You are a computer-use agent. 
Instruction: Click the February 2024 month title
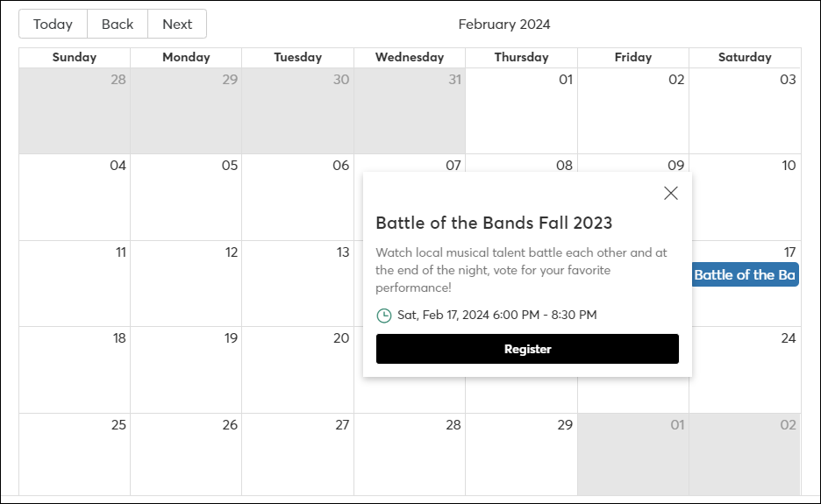click(x=504, y=25)
